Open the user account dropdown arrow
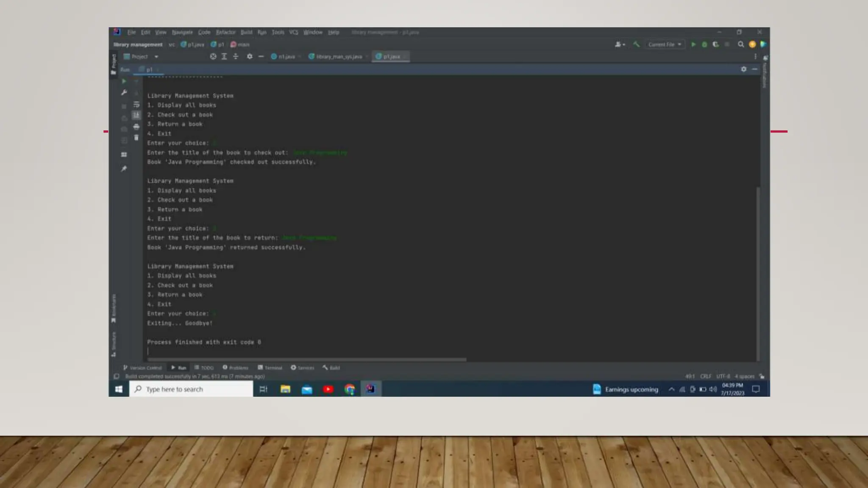Screen dimensions: 868x488 (x=620, y=44)
